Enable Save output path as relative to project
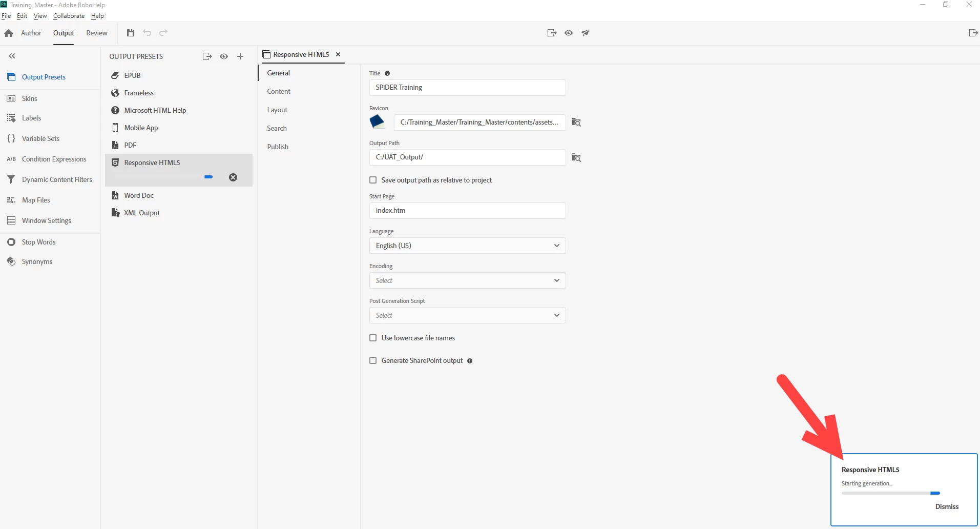Screen dimensions: 980x529 [373, 180]
